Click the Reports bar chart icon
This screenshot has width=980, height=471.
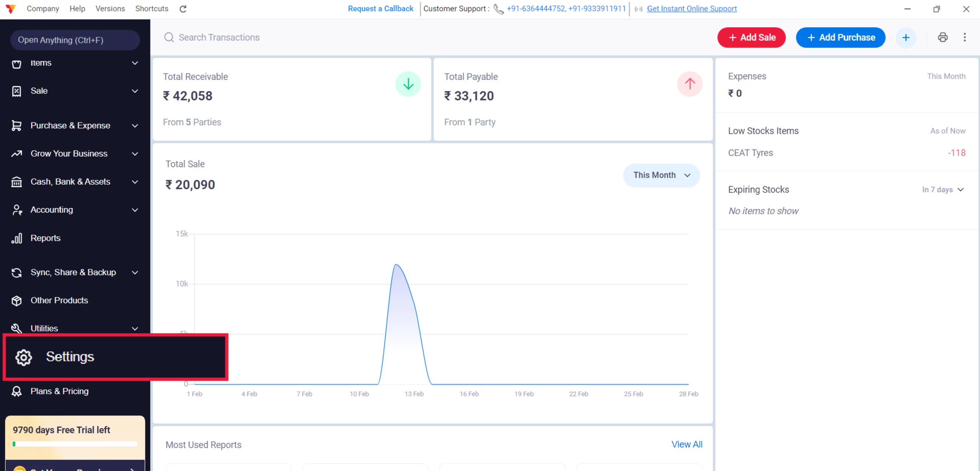pos(16,238)
